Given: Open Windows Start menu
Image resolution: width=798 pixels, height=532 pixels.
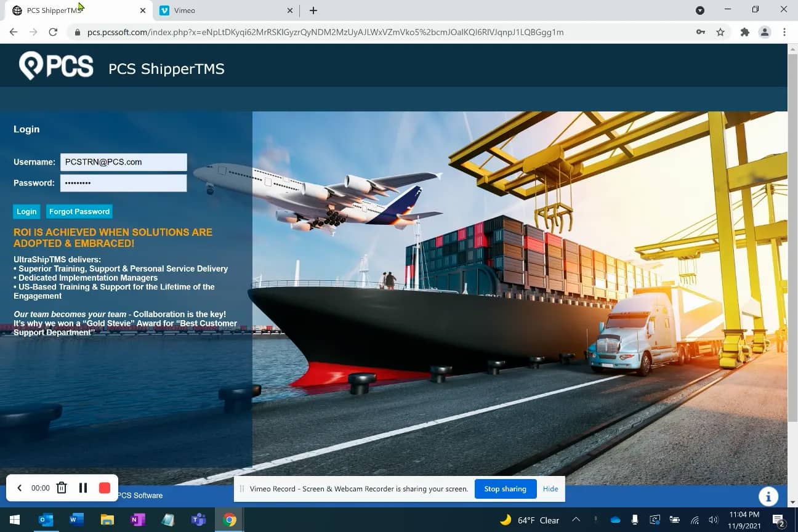Looking at the screenshot, I should pos(15,520).
